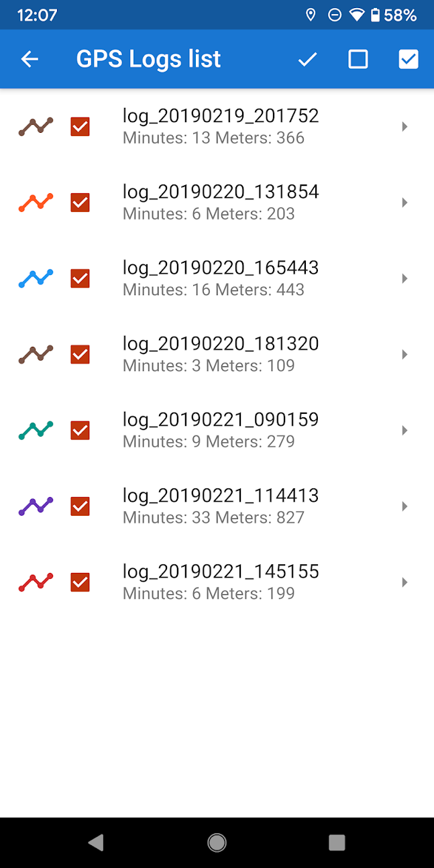
Task: Tap the red track icon for log_20190221_145155
Action: (36, 582)
